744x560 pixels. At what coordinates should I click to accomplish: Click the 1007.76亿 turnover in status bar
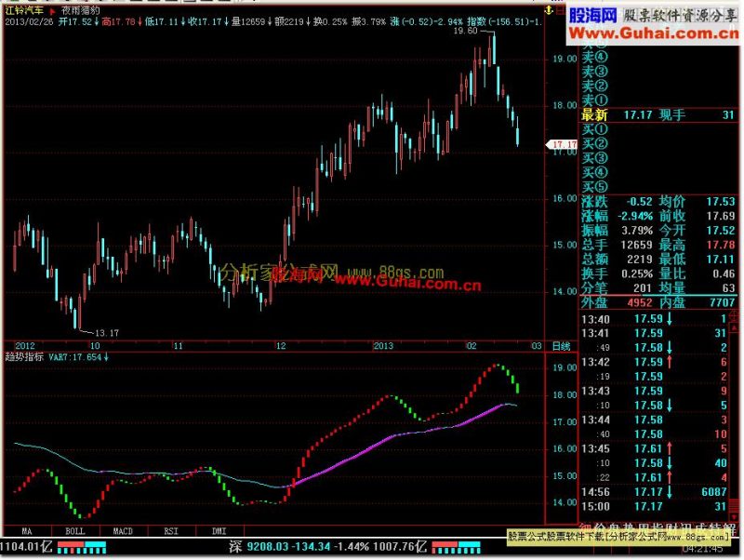(x=400, y=547)
